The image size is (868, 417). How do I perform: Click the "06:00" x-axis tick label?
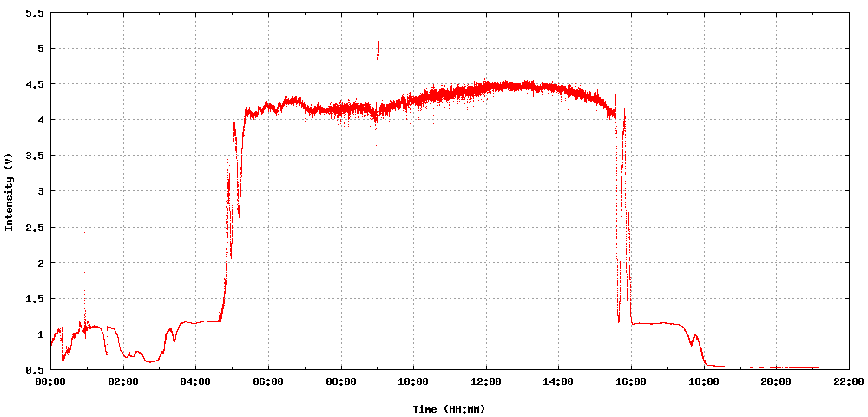pyautogui.click(x=268, y=381)
